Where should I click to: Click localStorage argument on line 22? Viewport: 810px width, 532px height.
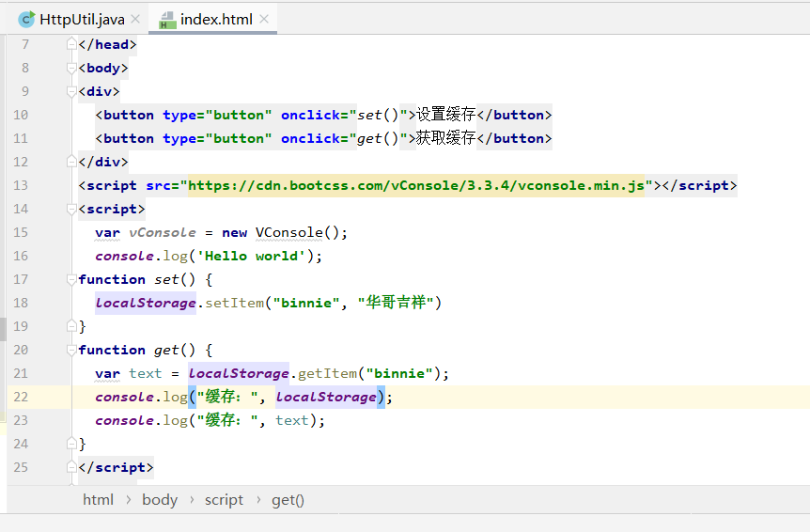click(x=326, y=397)
